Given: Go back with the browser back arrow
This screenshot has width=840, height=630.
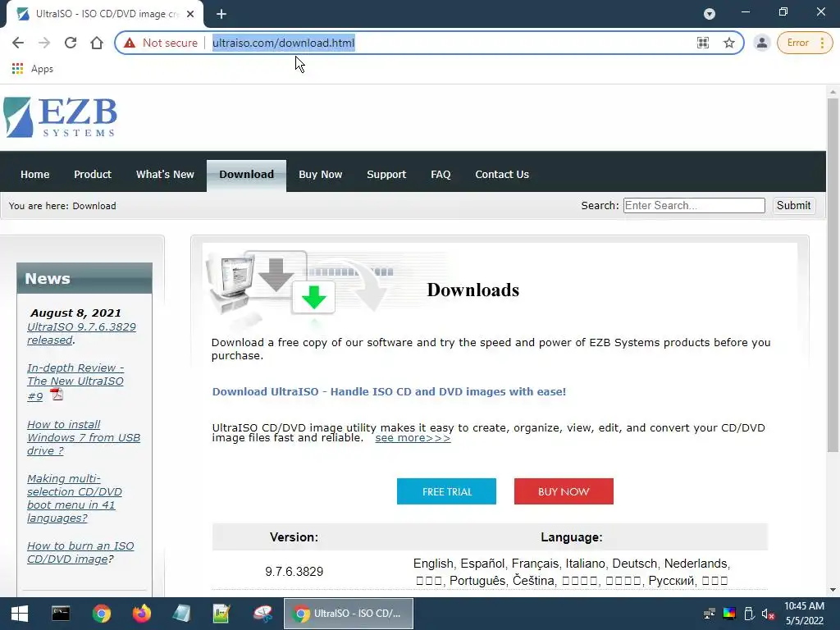Looking at the screenshot, I should point(18,43).
